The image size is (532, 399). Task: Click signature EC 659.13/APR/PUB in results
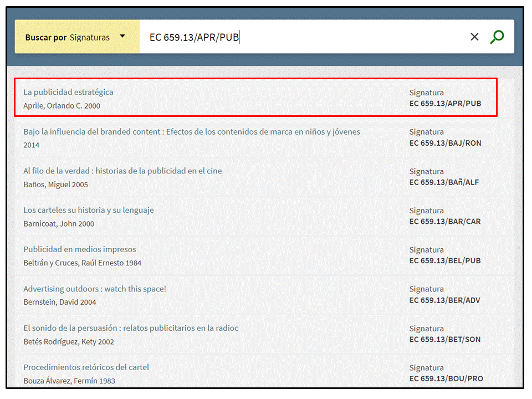(x=445, y=104)
